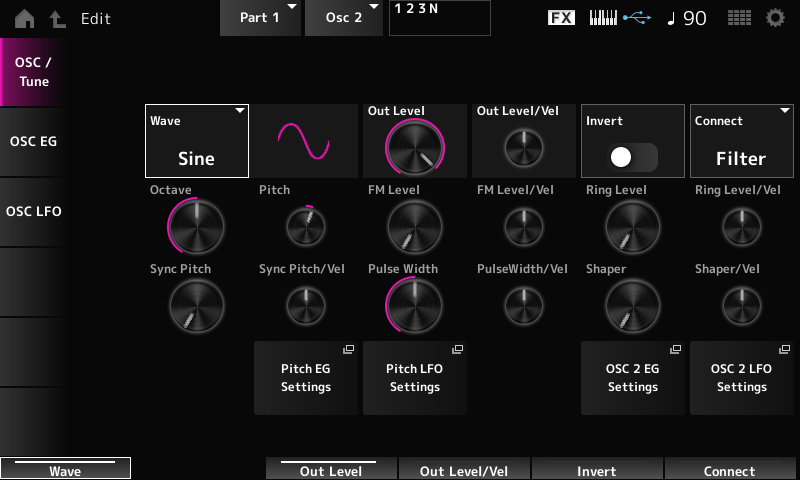Open OSC 2 LFO Settings

[x=741, y=377]
